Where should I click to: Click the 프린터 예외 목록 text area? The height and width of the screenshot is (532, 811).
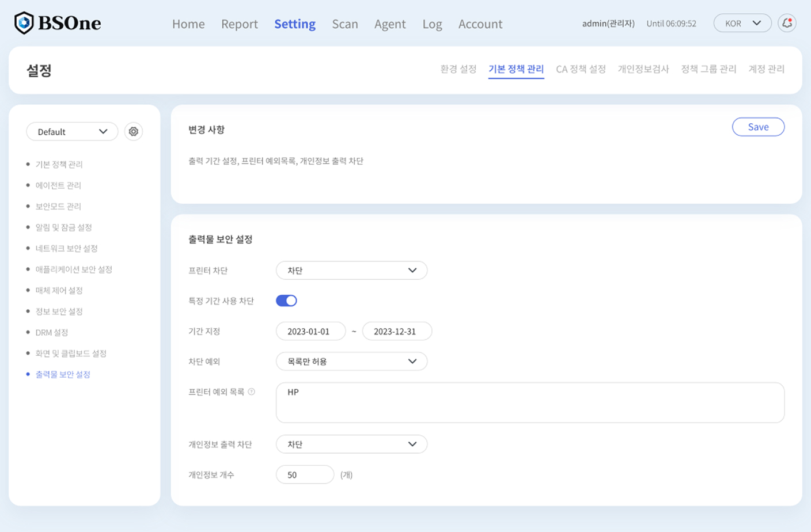pos(530,403)
